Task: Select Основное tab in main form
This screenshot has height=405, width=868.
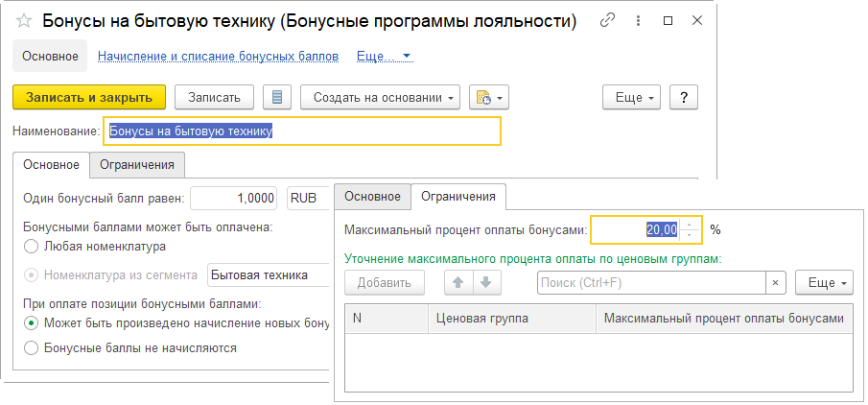Action: (x=51, y=164)
